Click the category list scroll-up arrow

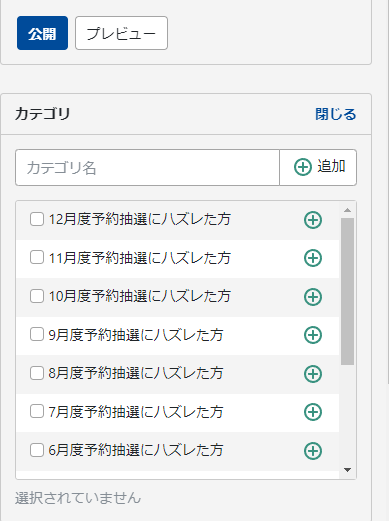click(x=347, y=210)
